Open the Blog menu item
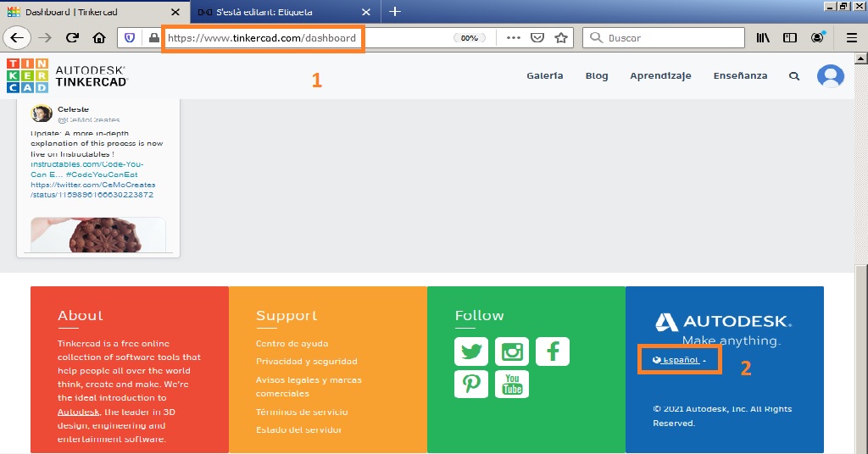Screen dimensions: 868x454 tap(597, 75)
